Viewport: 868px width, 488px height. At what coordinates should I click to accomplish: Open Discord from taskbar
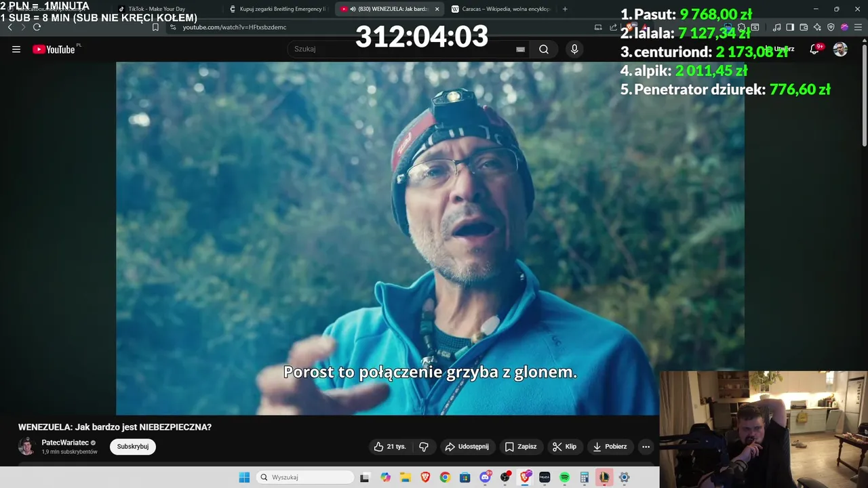pos(486,477)
